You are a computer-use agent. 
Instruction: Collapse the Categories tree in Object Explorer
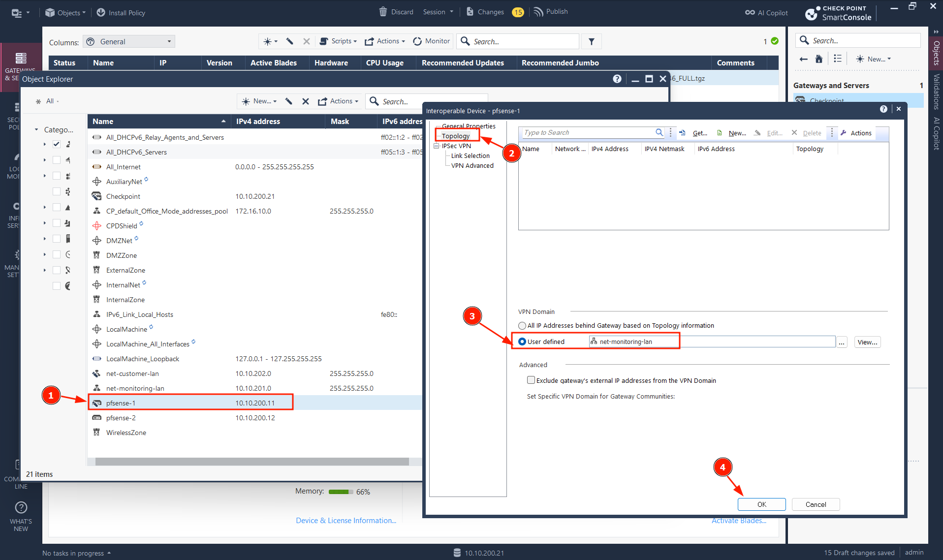(x=36, y=129)
